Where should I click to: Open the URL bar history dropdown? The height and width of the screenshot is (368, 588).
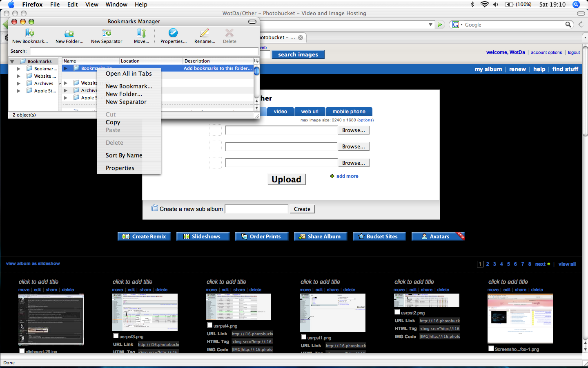430,25
